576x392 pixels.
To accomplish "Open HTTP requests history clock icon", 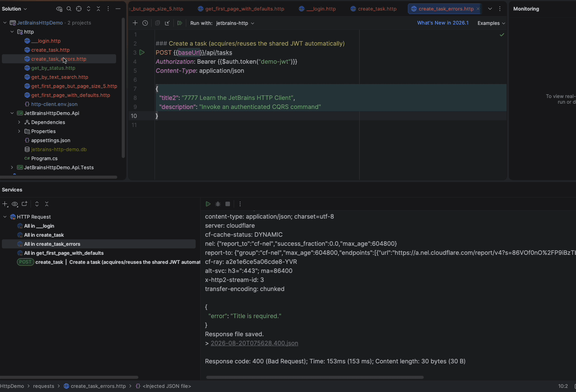I will click(x=145, y=23).
